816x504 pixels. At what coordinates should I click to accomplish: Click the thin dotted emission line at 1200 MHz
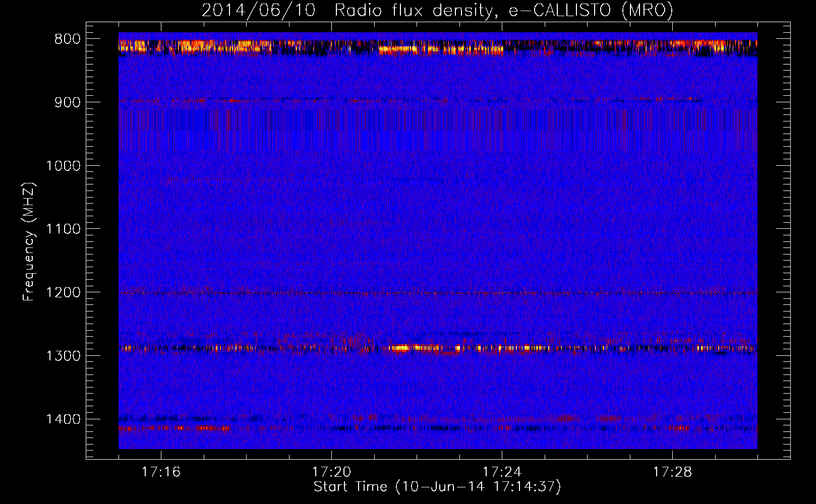coord(438,293)
